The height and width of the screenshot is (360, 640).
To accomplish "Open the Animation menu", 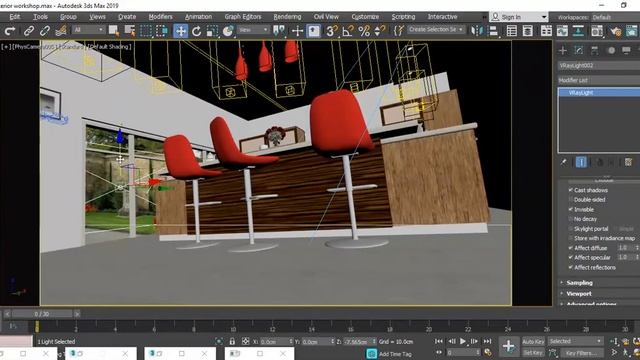I will point(198,17).
